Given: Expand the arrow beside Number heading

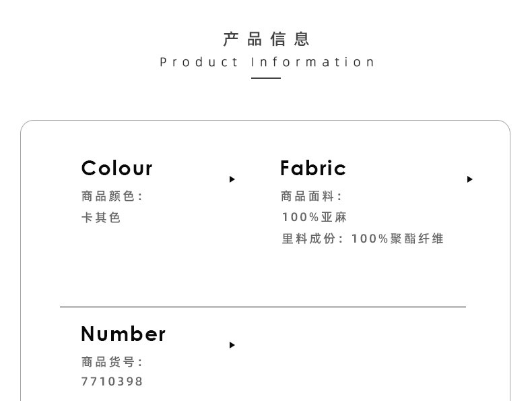Looking at the screenshot, I should coord(232,345).
